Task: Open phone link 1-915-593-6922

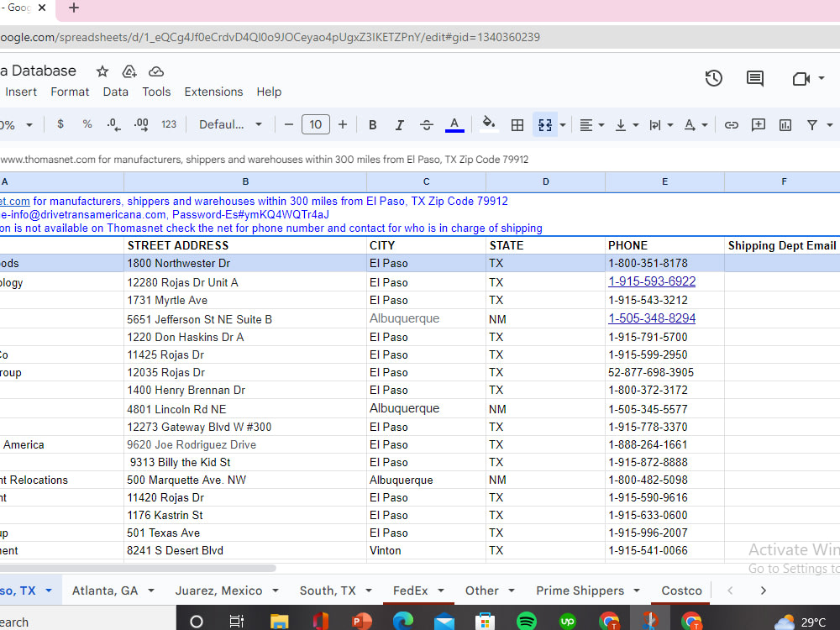Action: 652,281
